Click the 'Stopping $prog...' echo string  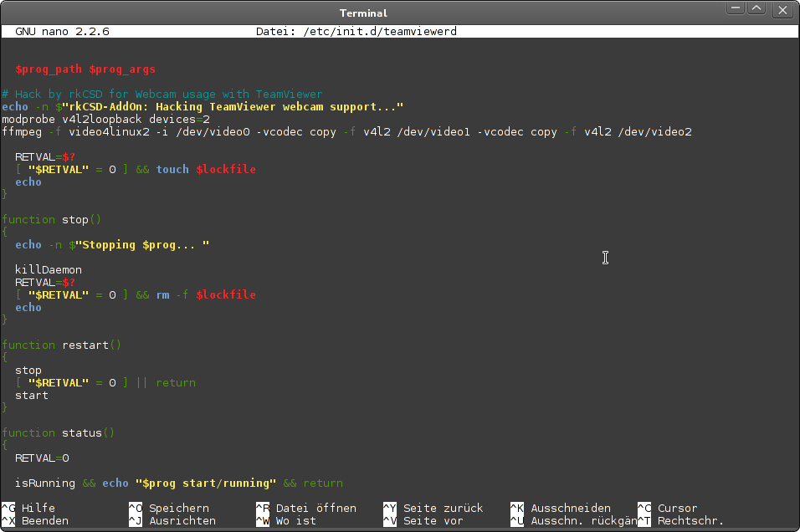click(142, 245)
